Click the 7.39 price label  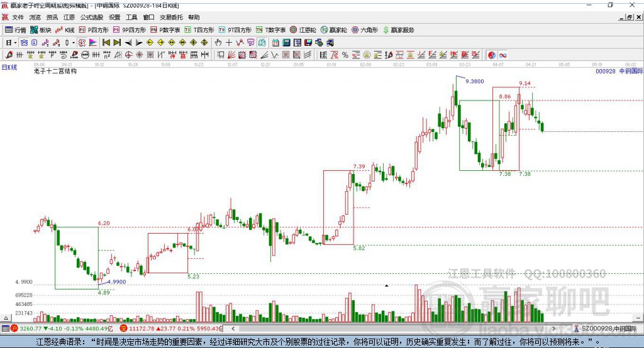coord(359,166)
